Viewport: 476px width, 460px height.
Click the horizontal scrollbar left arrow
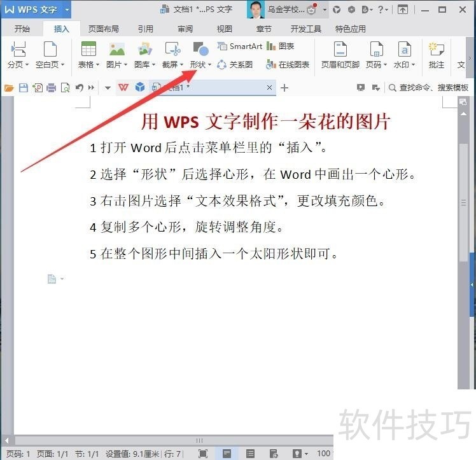pos(6,440)
